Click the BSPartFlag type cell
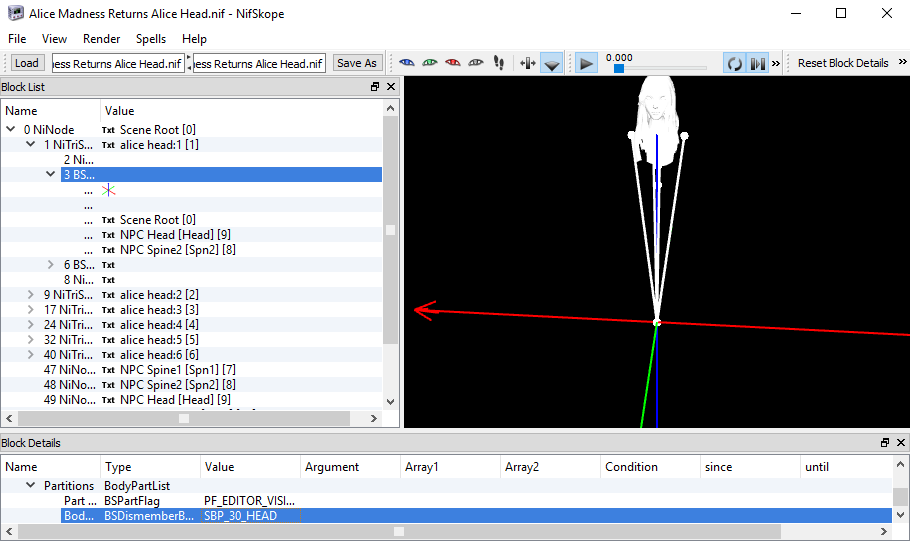The height and width of the screenshot is (542, 910). pos(150,500)
